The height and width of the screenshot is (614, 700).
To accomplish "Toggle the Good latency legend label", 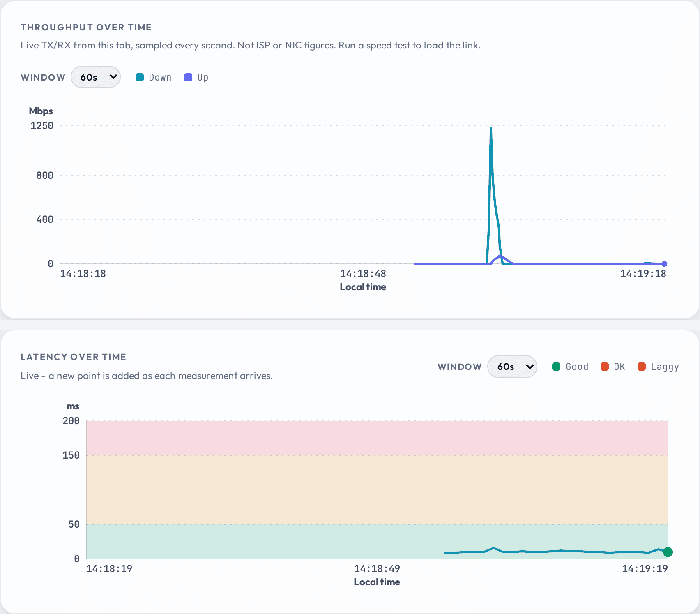I will [x=577, y=367].
